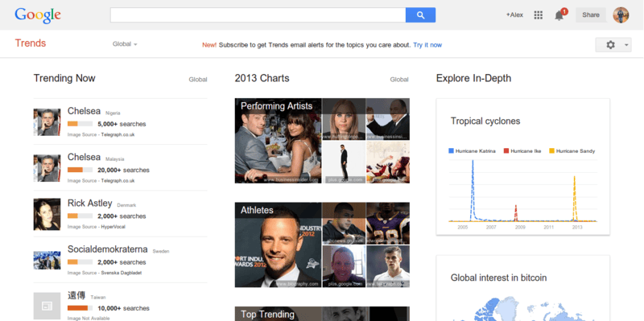This screenshot has width=644, height=321.
Task: Open the Trends home link
Action: coord(31,43)
